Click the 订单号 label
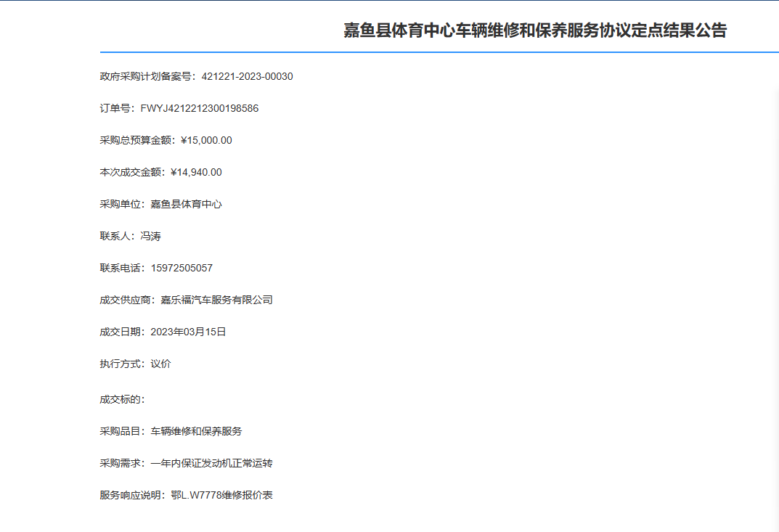 point(118,108)
